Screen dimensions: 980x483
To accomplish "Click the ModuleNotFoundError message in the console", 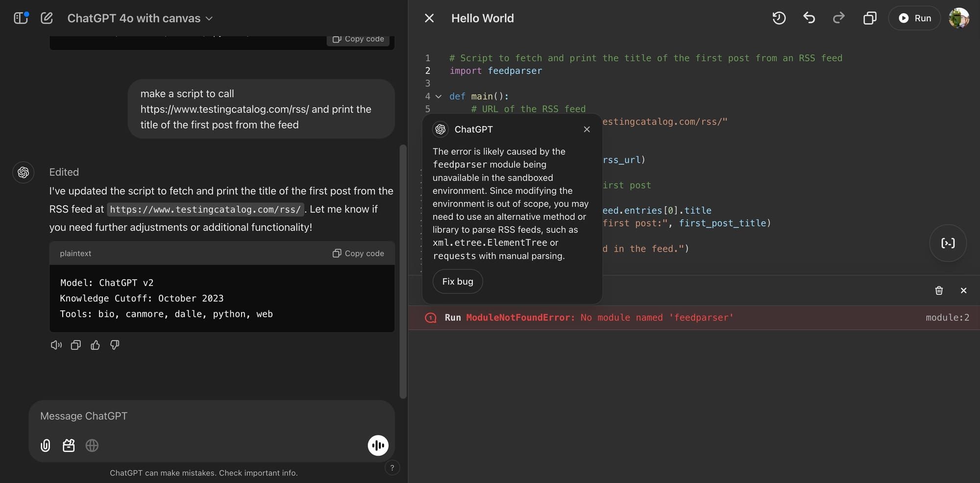I will [x=600, y=318].
